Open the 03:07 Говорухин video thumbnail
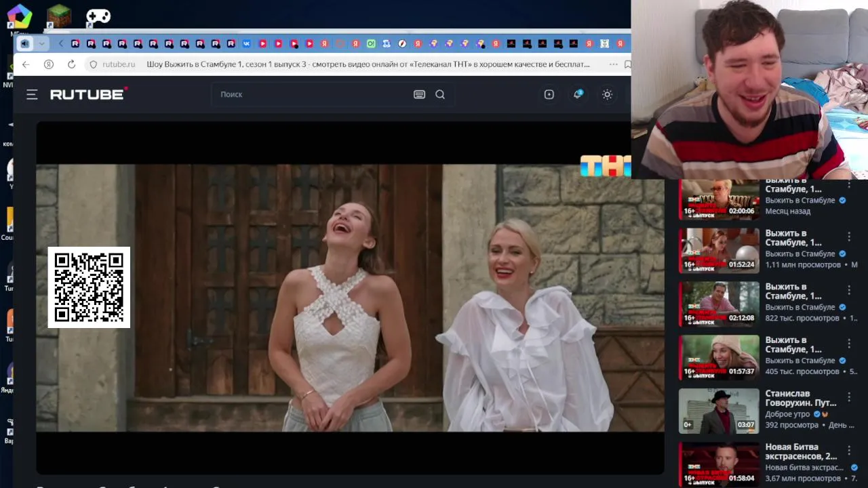This screenshot has width=868, height=488. coord(719,411)
